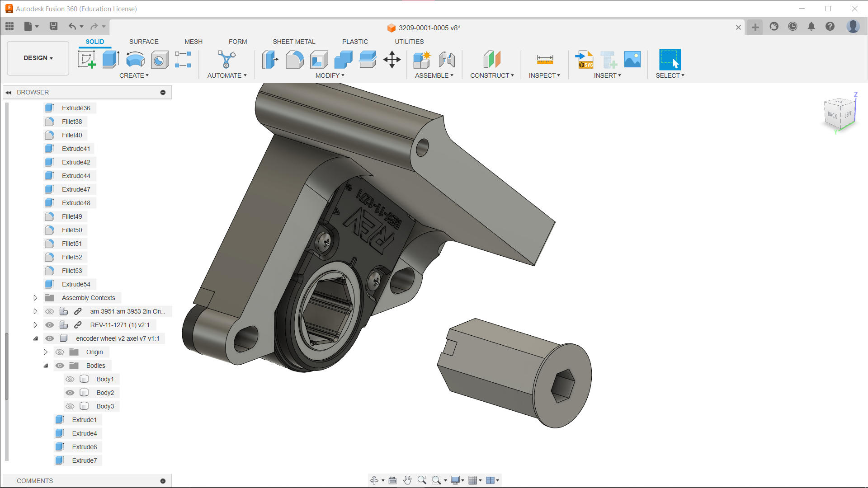Viewport: 868px width, 488px height.
Task: Collapse the Bodies folder
Action: tap(46, 366)
